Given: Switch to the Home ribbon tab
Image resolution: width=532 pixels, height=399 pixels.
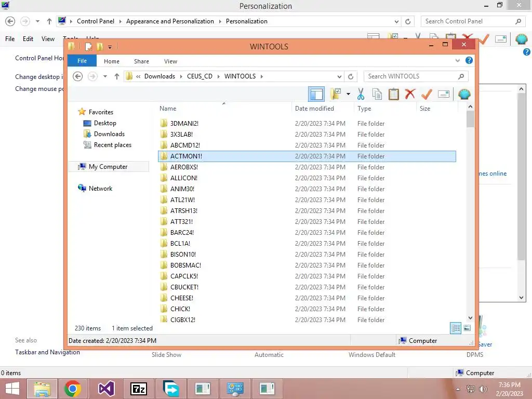Looking at the screenshot, I should (x=112, y=61).
